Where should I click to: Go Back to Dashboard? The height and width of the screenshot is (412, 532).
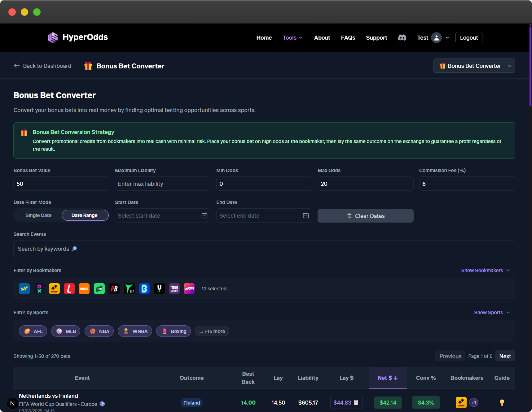tap(42, 66)
